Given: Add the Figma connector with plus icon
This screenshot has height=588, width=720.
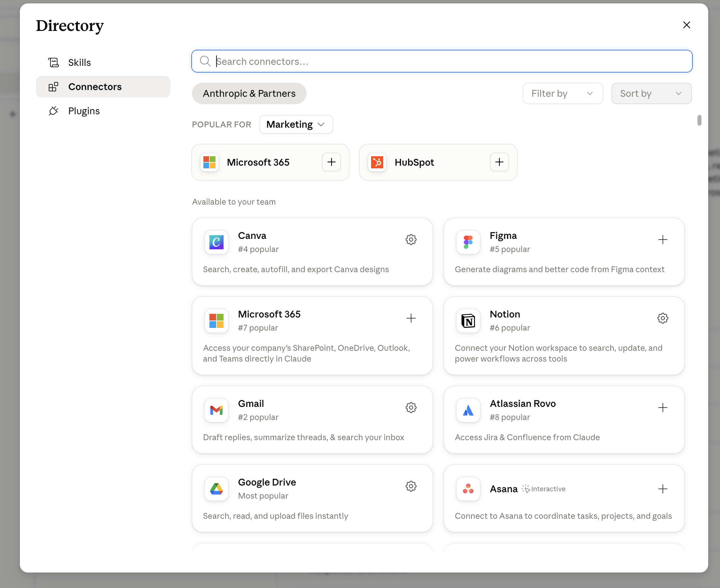Looking at the screenshot, I should pyautogui.click(x=663, y=240).
